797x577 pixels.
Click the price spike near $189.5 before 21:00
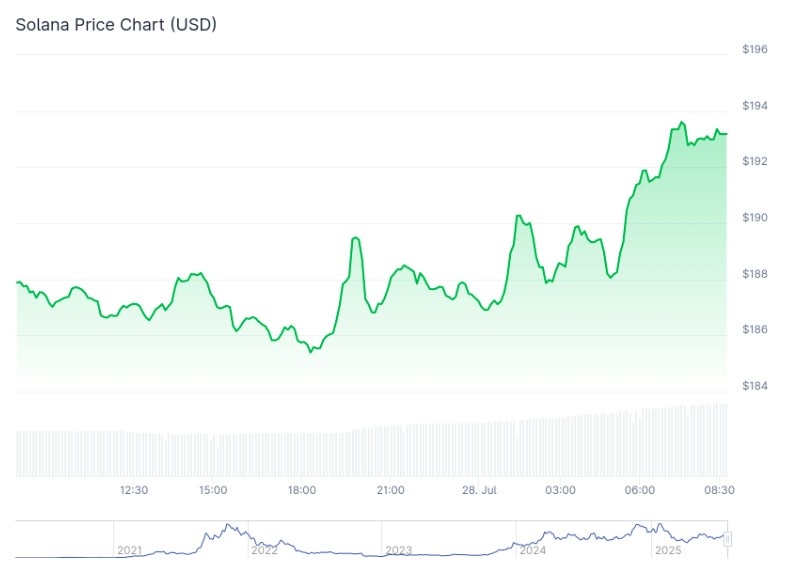point(355,237)
